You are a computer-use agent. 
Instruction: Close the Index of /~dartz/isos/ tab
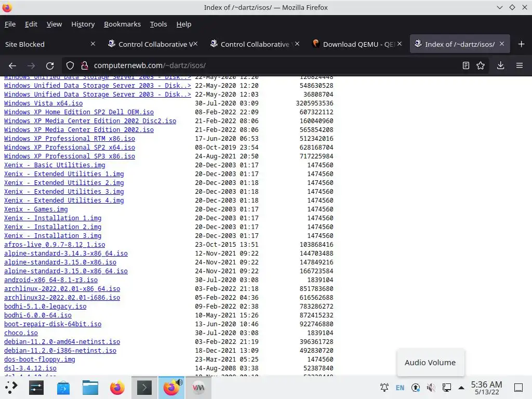502,44
